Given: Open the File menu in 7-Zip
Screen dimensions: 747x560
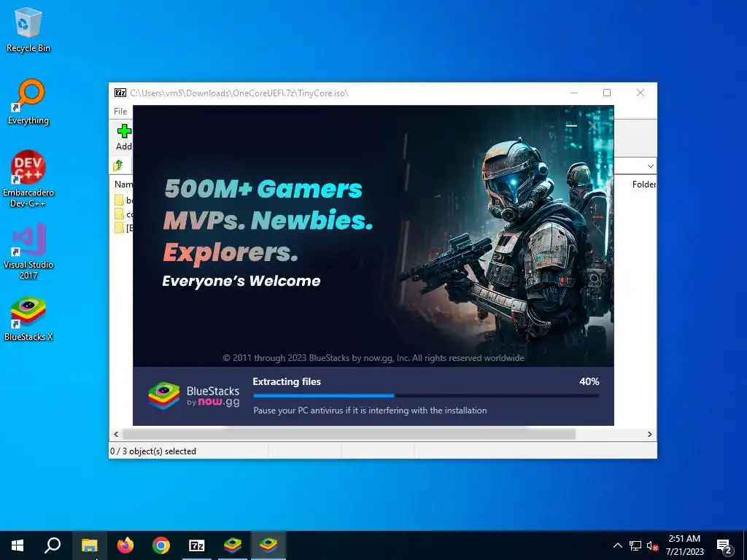Looking at the screenshot, I should 120,112.
